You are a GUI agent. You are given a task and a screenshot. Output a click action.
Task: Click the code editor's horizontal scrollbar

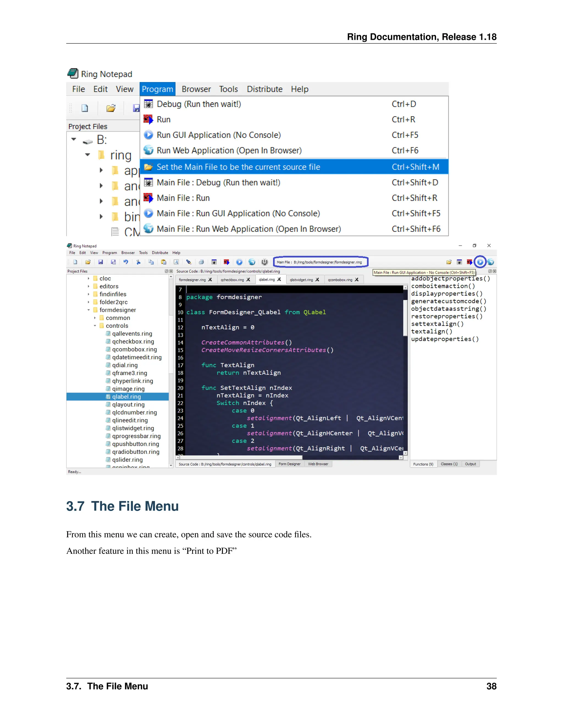pyautogui.click(x=289, y=458)
